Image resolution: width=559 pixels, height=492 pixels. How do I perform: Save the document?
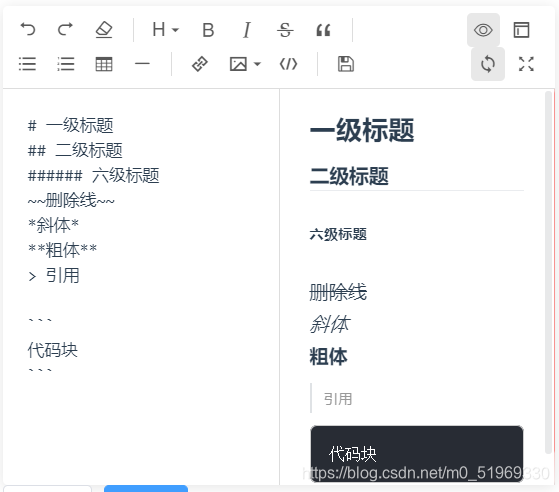[346, 64]
